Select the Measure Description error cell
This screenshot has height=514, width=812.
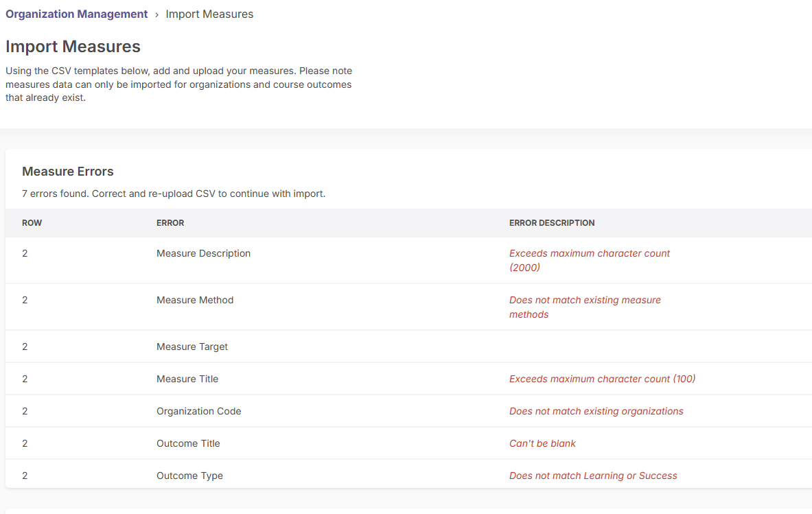coord(204,253)
